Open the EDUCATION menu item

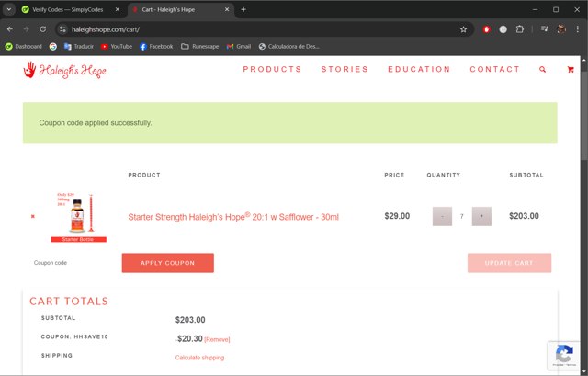tap(419, 69)
